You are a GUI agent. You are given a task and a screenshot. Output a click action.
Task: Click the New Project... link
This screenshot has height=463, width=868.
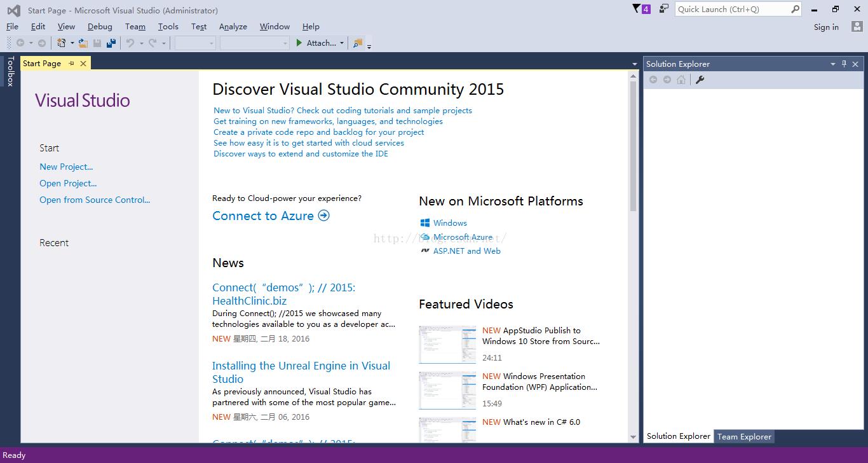tap(66, 167)
